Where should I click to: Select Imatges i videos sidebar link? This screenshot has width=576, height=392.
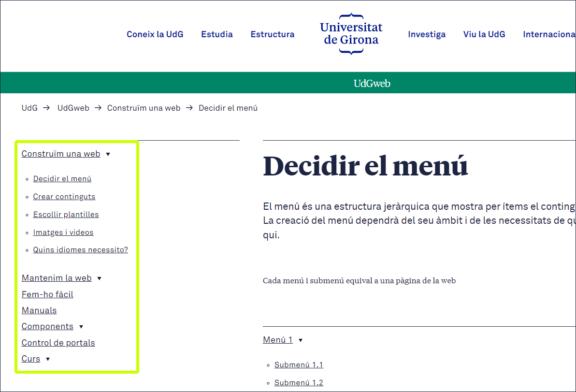[x=63, y=232]
